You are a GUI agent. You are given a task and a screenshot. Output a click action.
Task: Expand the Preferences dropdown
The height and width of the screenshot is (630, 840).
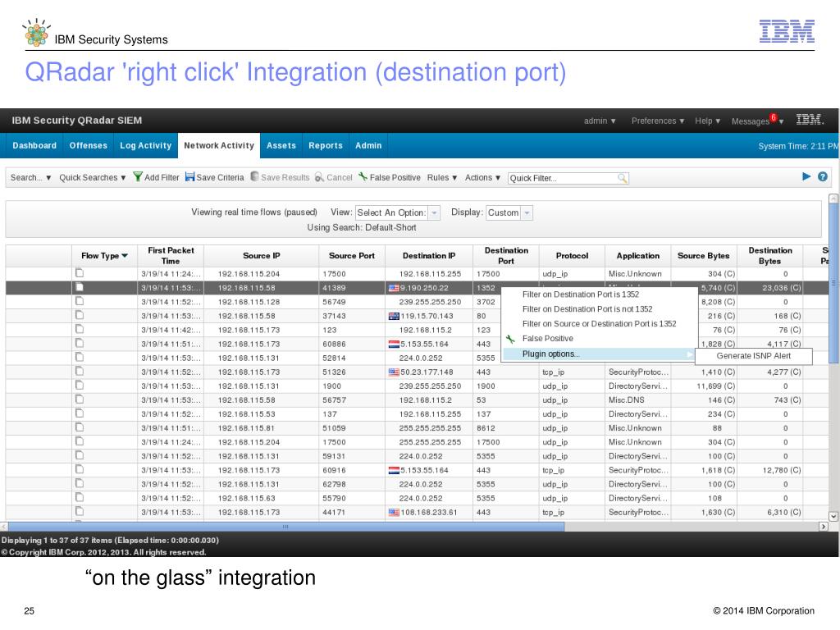pos(658,121)
